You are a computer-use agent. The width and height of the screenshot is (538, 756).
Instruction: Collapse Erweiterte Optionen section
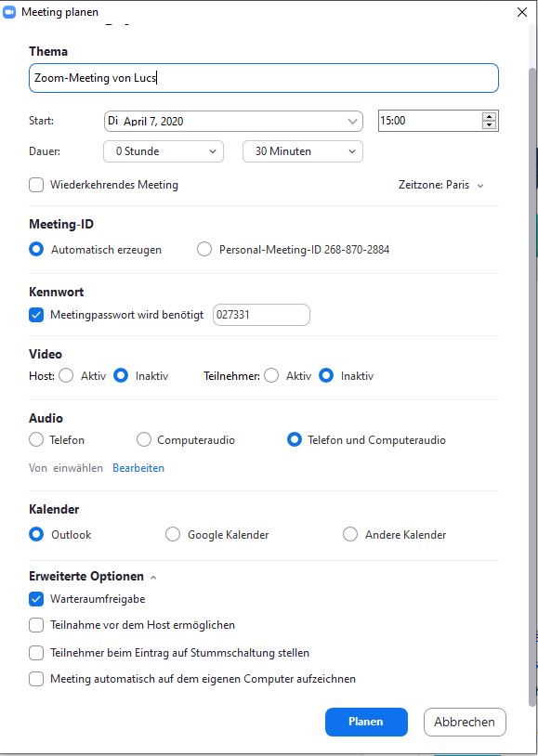[x=153, y=577]
